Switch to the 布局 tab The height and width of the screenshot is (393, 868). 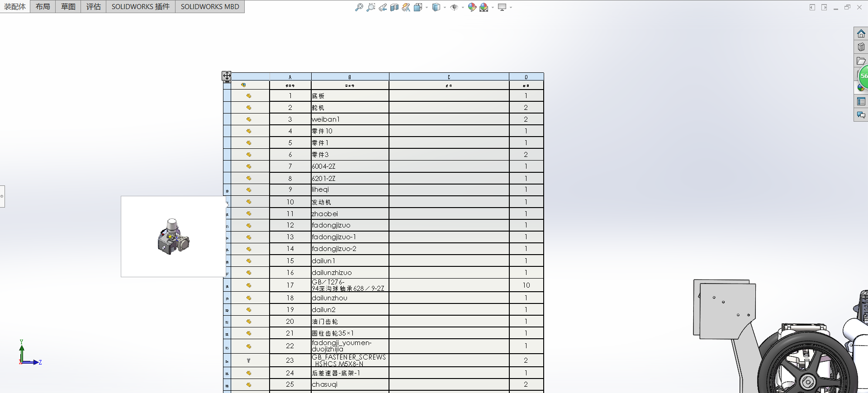(43, 6)
